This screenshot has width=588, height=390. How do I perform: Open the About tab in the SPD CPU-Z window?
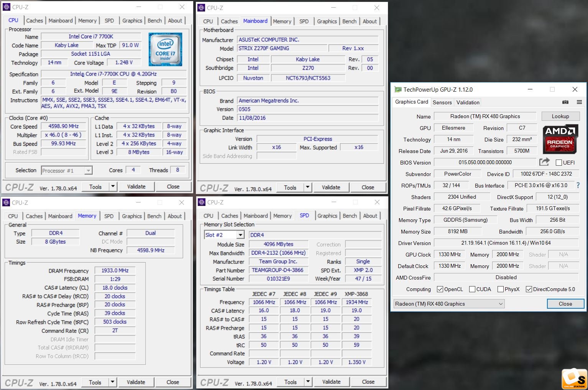click(x=370, y=216)
